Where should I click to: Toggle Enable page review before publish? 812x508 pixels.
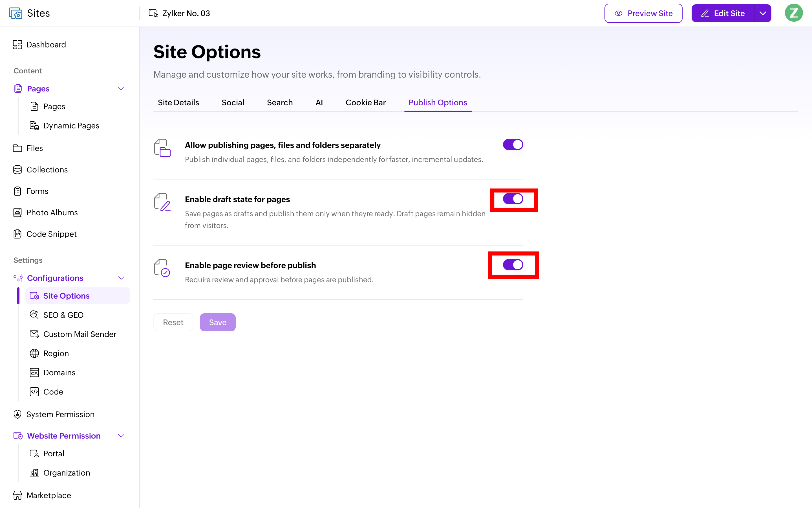pyautogui.click(x=513, y=265)
